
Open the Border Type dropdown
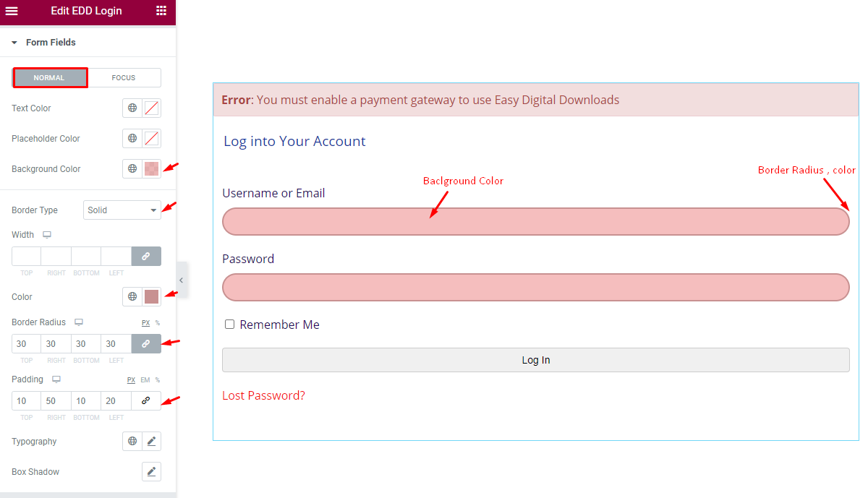(x=122, y=210)
